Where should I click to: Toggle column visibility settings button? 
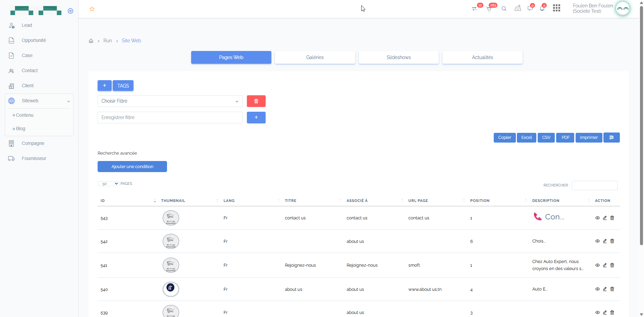611,138
